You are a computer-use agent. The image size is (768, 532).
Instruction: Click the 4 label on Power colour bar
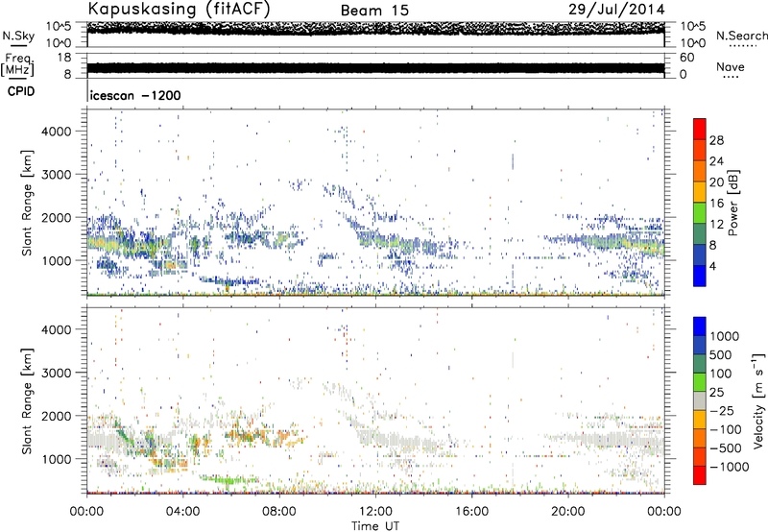[x=713, y=267]
